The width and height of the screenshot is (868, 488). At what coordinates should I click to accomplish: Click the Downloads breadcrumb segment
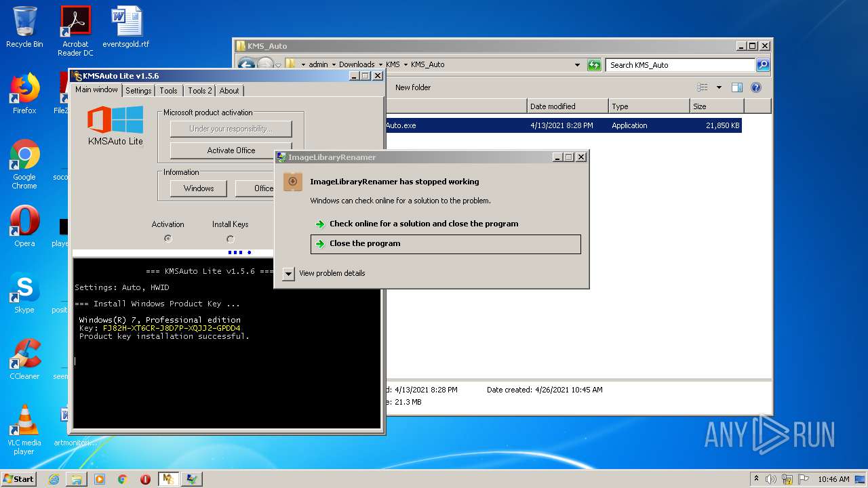[357, 65]
